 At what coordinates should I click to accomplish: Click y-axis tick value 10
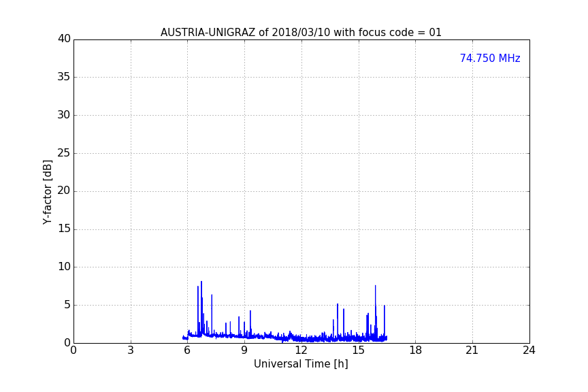pyautogui.click(x=64, y=267)
